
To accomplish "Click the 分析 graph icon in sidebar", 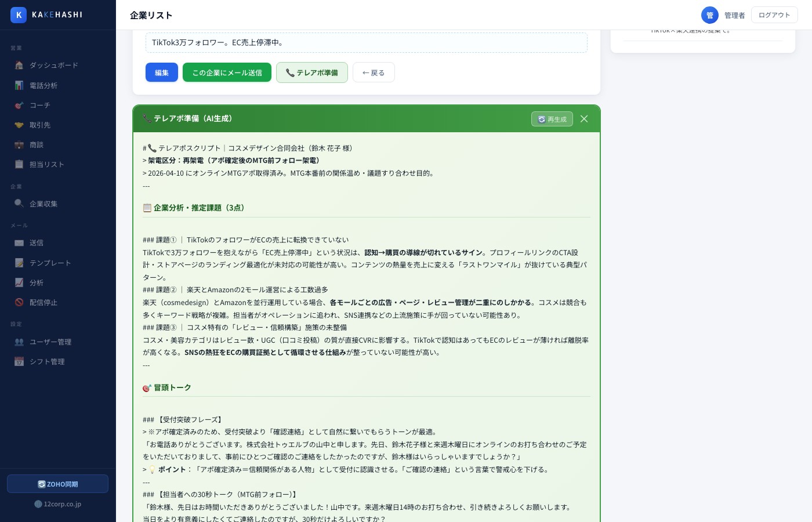I will pos(19,282).
